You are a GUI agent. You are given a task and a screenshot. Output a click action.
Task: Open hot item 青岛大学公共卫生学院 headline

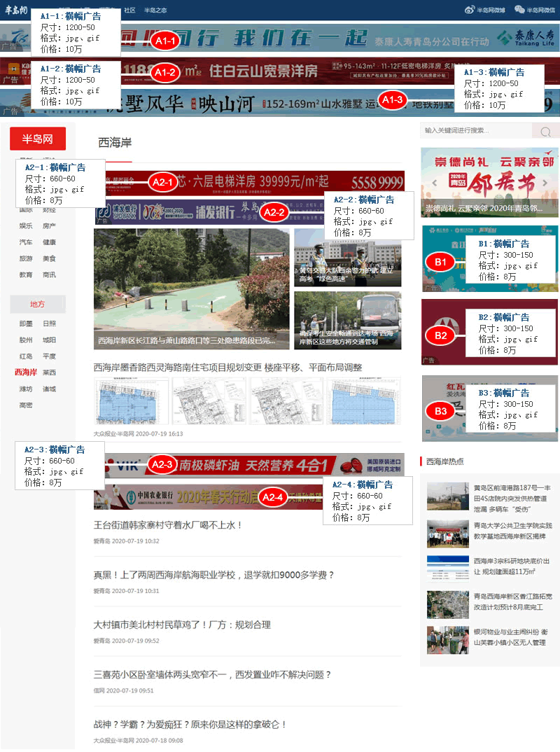[x=512, y=531]
